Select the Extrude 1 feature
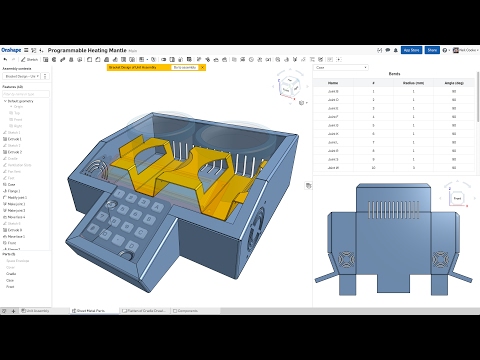 tap(15, 139)
